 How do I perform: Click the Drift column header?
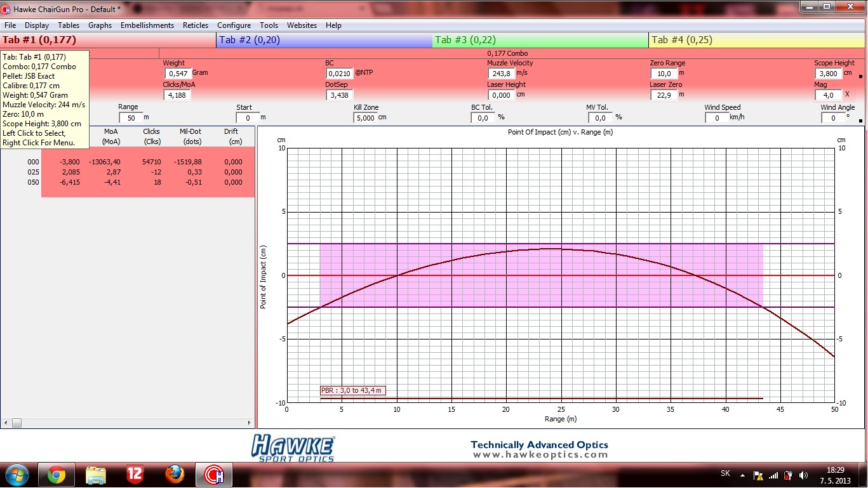231,136
